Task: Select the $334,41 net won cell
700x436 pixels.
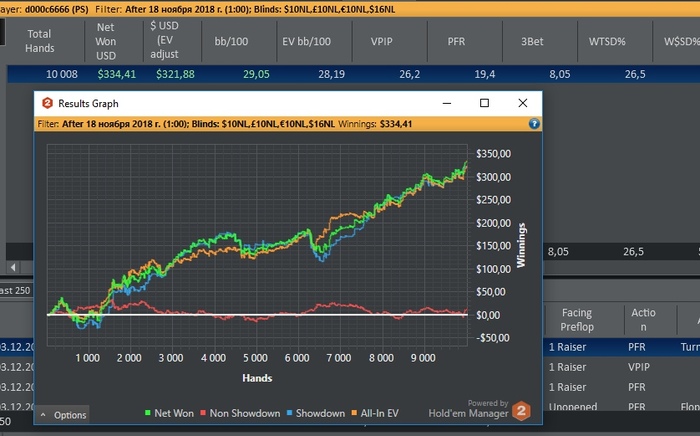Action: tap(117, 74)
